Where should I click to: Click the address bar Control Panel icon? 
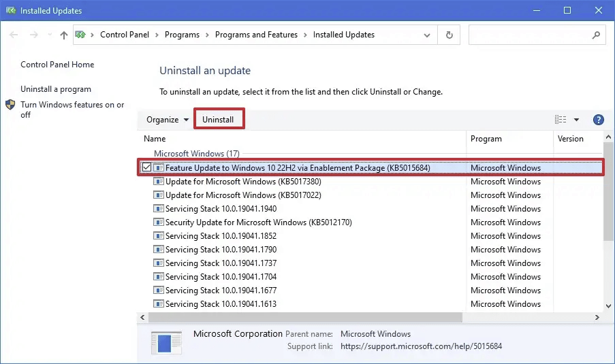coord(80,35)
